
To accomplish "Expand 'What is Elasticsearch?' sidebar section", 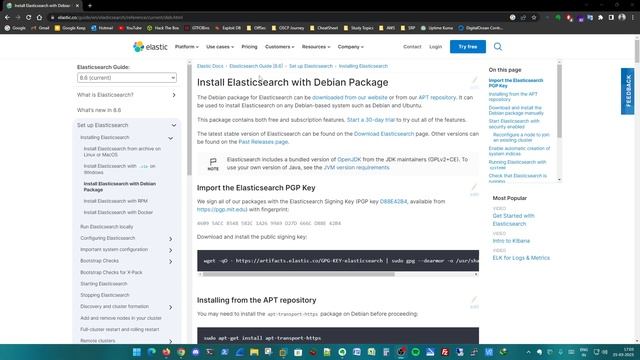I will 174,95.
